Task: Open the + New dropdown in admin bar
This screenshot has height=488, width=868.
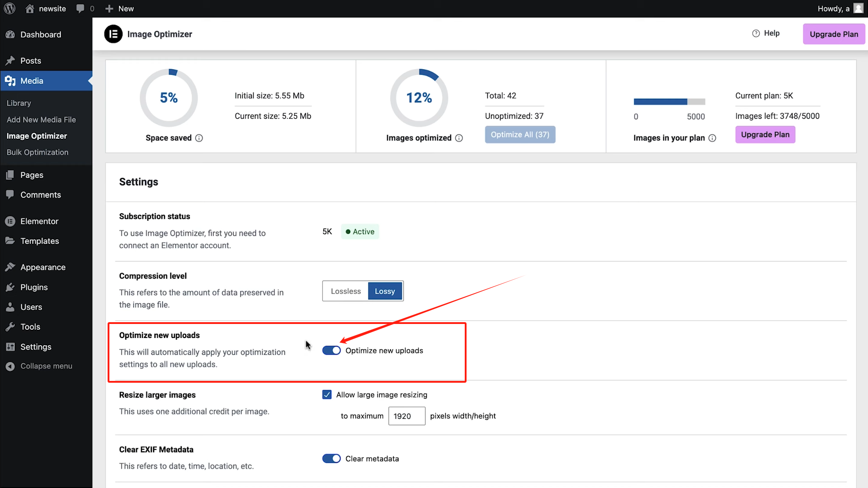Action: (x=119, y=8)
